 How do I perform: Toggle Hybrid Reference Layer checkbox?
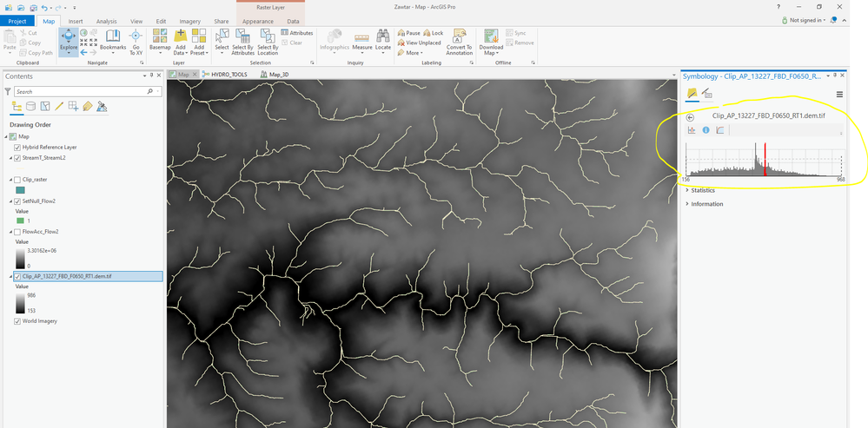[17, 148]
